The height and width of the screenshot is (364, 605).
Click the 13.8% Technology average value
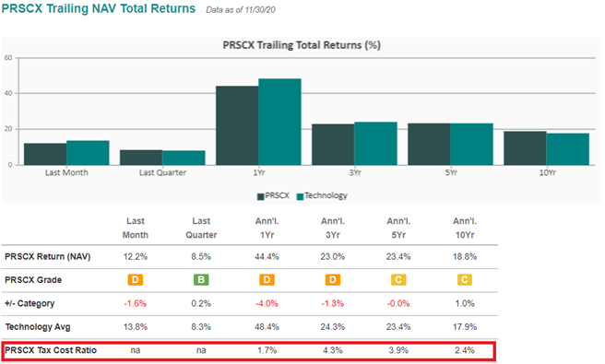(136, 327)
